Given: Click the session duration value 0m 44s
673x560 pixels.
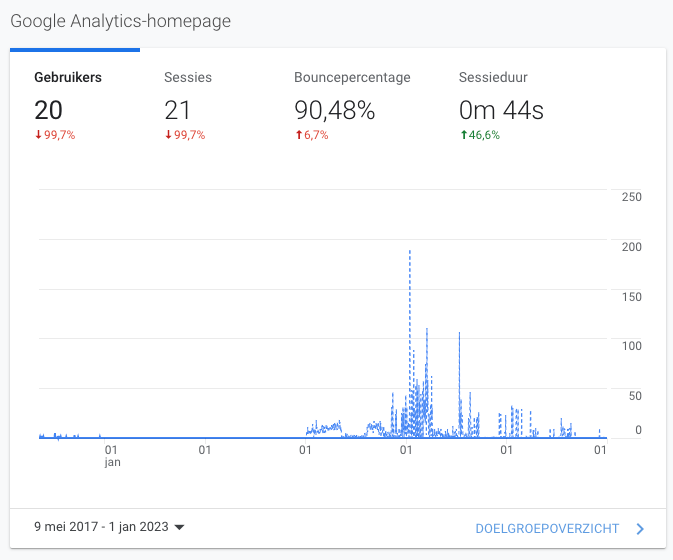Looking at the screenshot, I should click(x=501, y=110).
